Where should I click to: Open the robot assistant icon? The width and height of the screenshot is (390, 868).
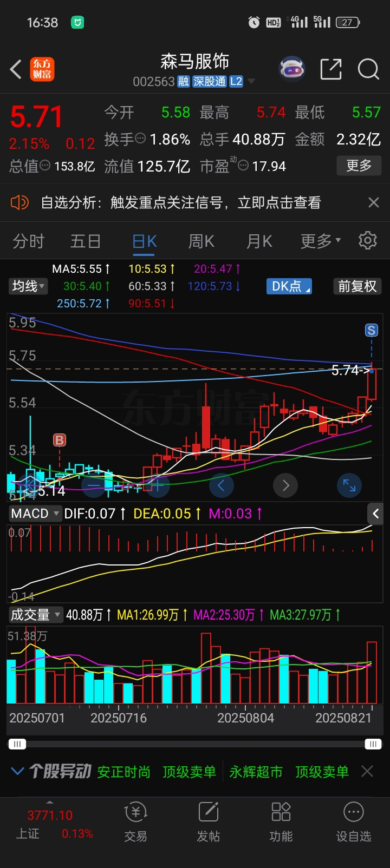(291, 69)
